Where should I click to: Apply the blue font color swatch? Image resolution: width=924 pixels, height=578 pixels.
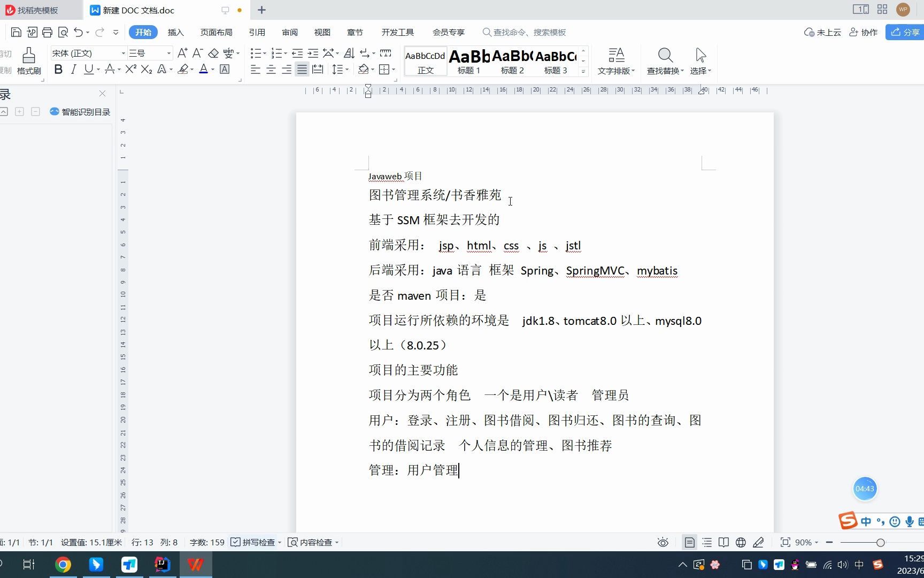(x=203, y=69)
